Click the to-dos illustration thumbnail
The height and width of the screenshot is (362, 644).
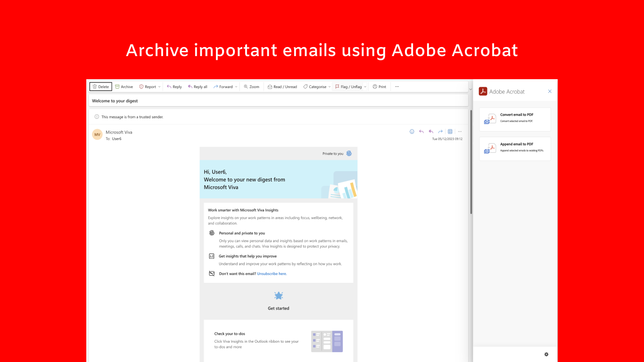point(327,341)
